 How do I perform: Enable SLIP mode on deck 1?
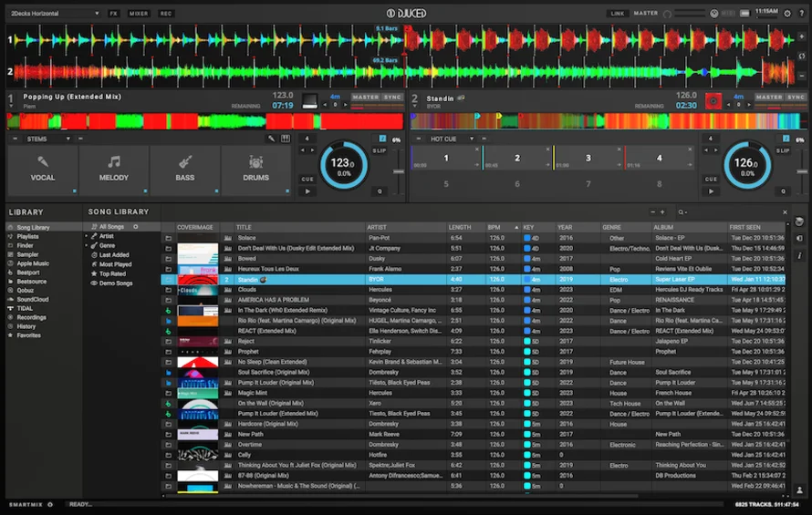[380, 150]
